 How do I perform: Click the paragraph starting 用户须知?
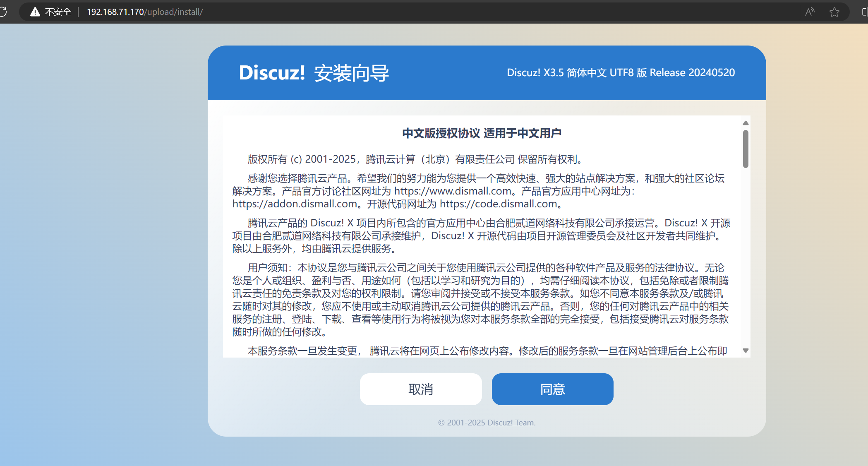480,300
